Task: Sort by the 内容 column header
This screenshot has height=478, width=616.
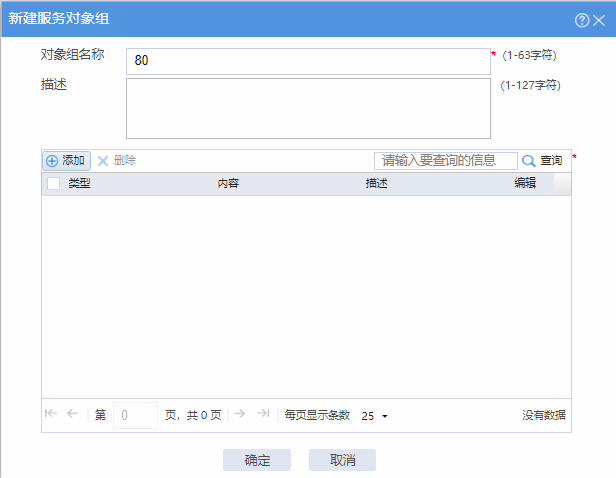Action: click(228, 184)
